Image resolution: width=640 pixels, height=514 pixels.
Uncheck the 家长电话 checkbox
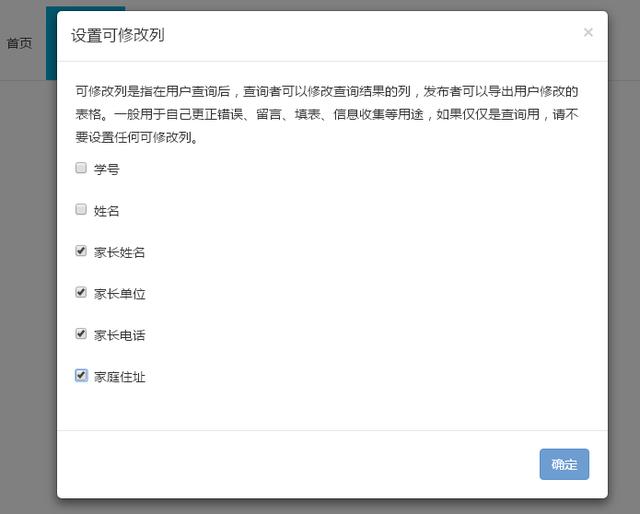pos(81,334)
